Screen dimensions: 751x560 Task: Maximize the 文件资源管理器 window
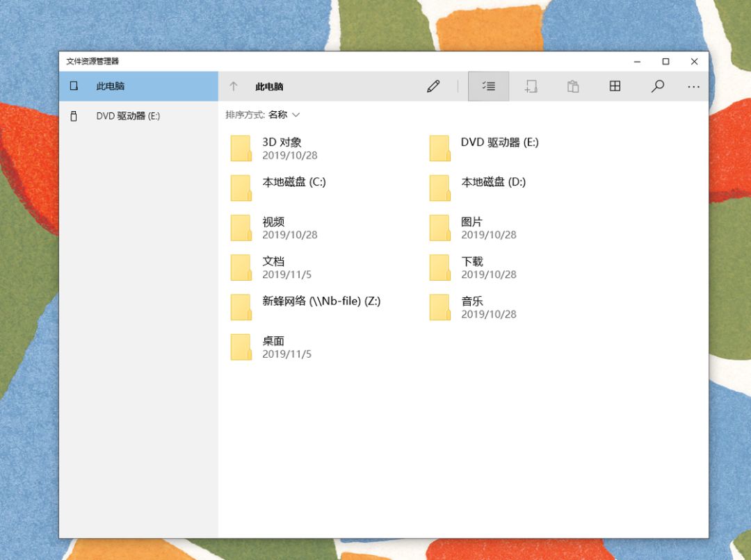point(665,61)
